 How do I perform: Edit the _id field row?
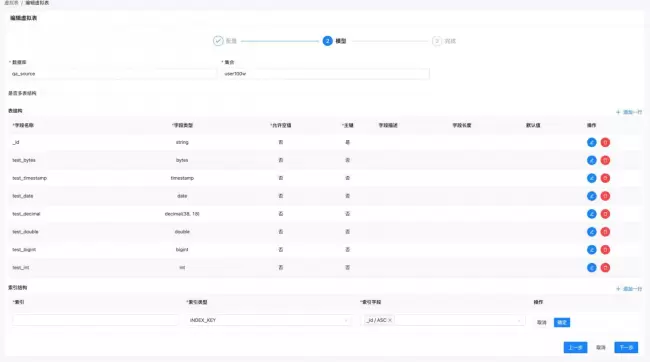(x=592, y=142)
